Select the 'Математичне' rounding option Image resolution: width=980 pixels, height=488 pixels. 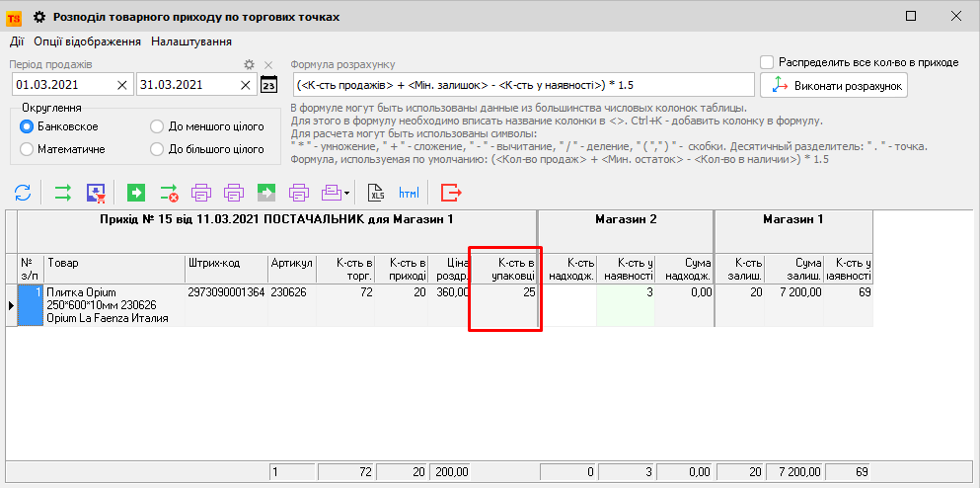(x=27, y=149)
